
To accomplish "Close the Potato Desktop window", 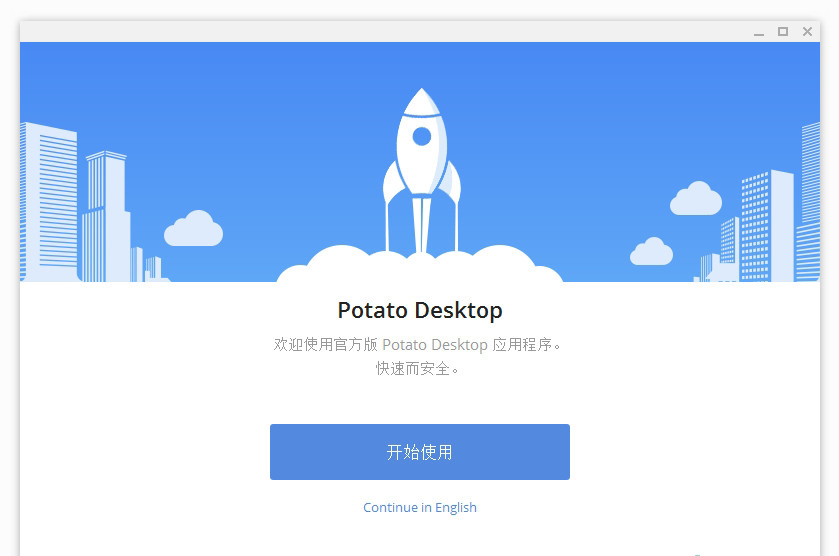I will (x=807, y=32).
